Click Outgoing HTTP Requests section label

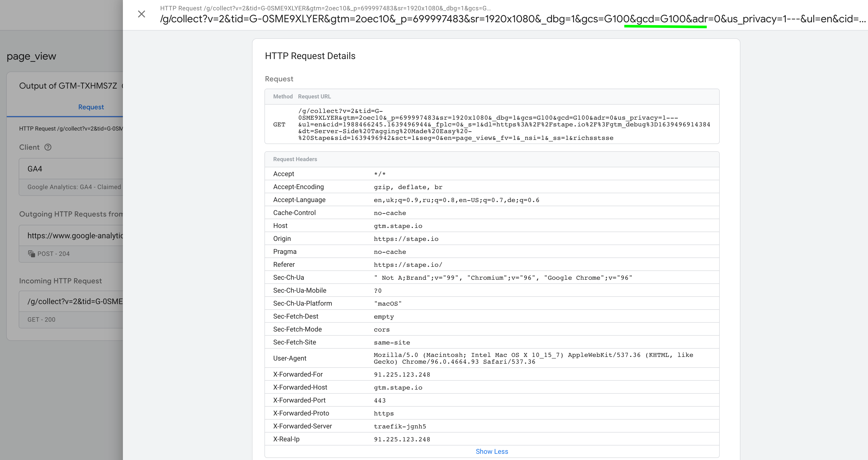pos(71,214)
